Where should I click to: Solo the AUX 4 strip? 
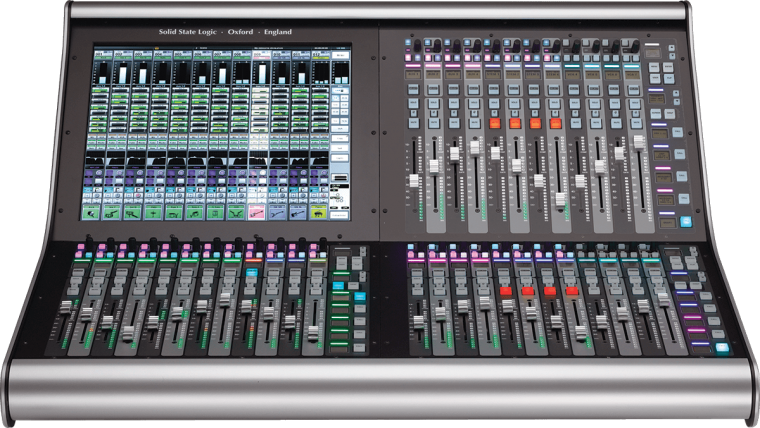[x=474, y=103]
